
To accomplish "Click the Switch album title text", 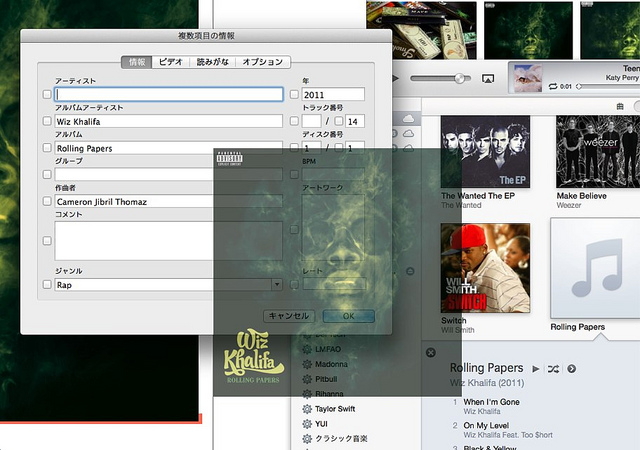I will (453, 321).
